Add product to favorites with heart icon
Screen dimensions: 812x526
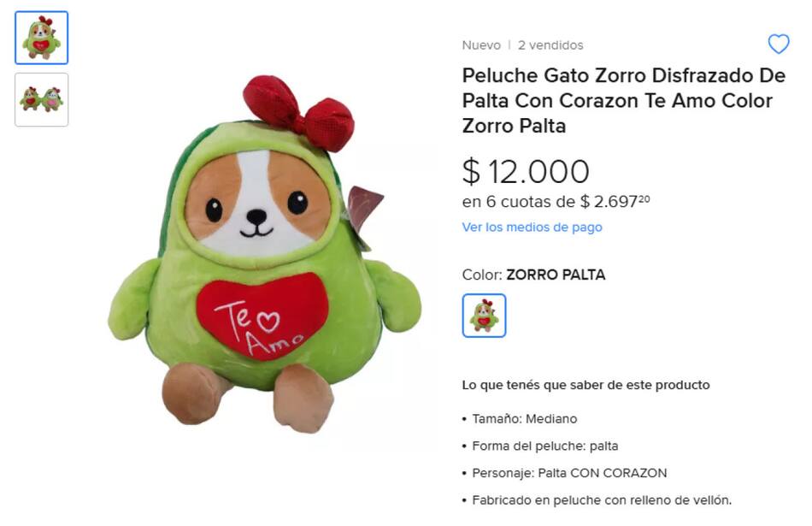(x=779, y=44)
